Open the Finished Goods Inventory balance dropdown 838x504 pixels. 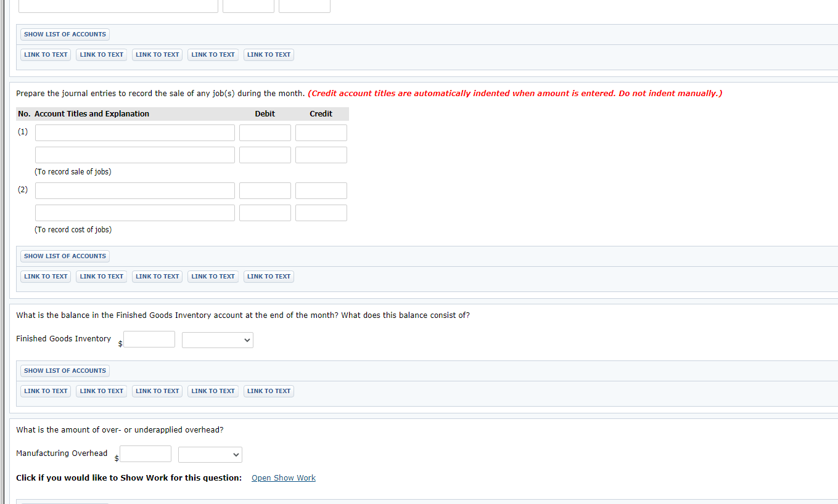pos(218,340)
